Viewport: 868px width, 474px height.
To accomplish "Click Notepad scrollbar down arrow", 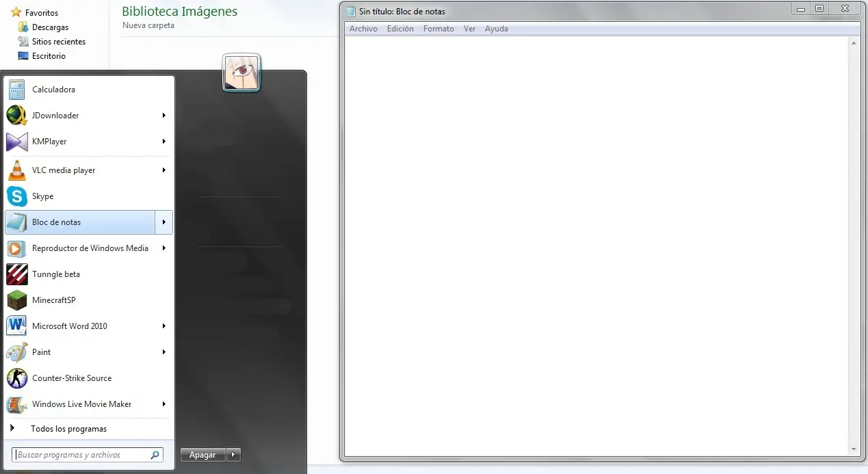I will 854,449.
